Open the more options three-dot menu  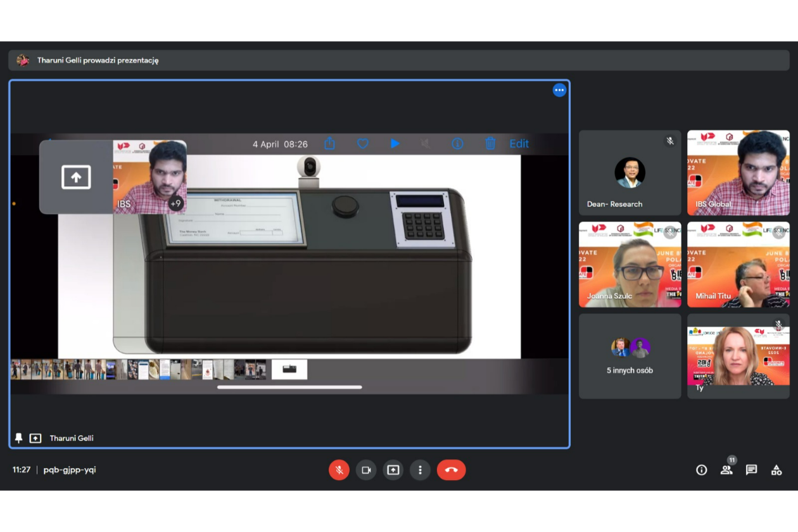tap(420, 470)
